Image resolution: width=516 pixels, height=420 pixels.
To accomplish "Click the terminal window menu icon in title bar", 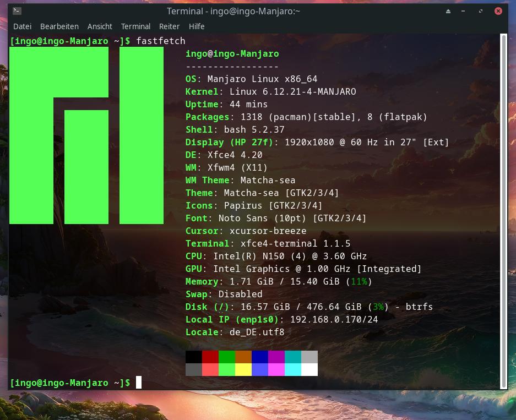I will pyautogui.click(x=17, y=11).
